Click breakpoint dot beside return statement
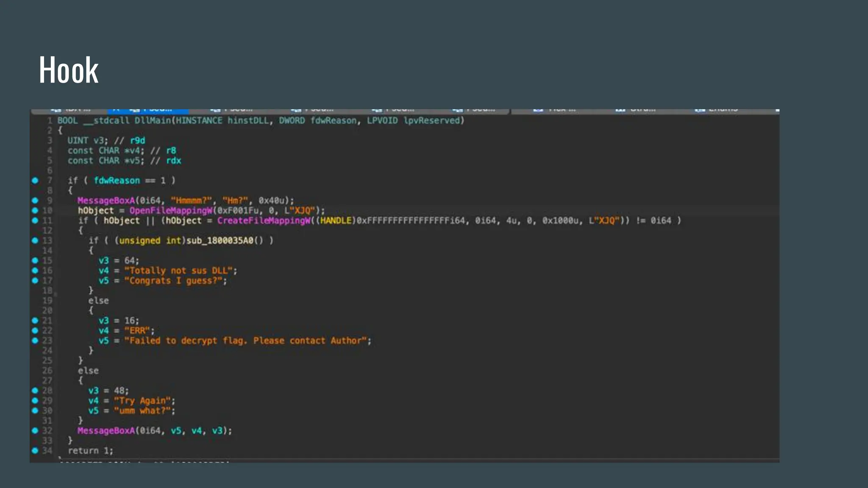 pyautogui.click(x=35, y=451)
